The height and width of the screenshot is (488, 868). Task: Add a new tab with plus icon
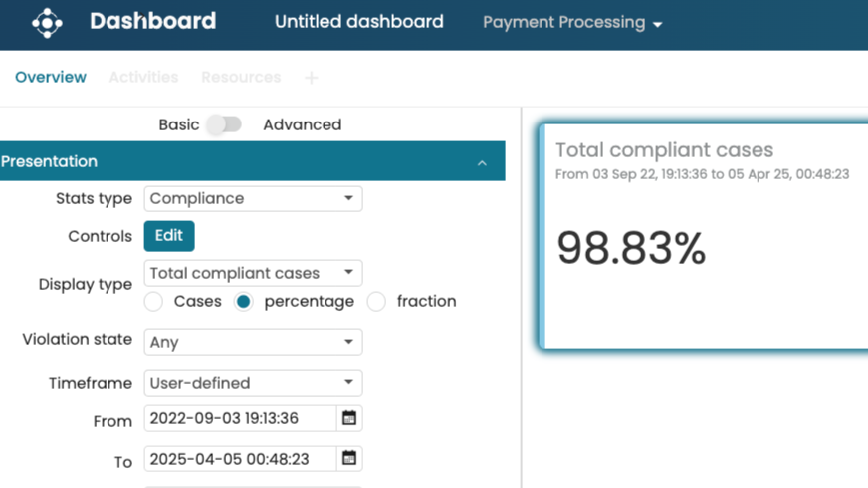point(311,78)
